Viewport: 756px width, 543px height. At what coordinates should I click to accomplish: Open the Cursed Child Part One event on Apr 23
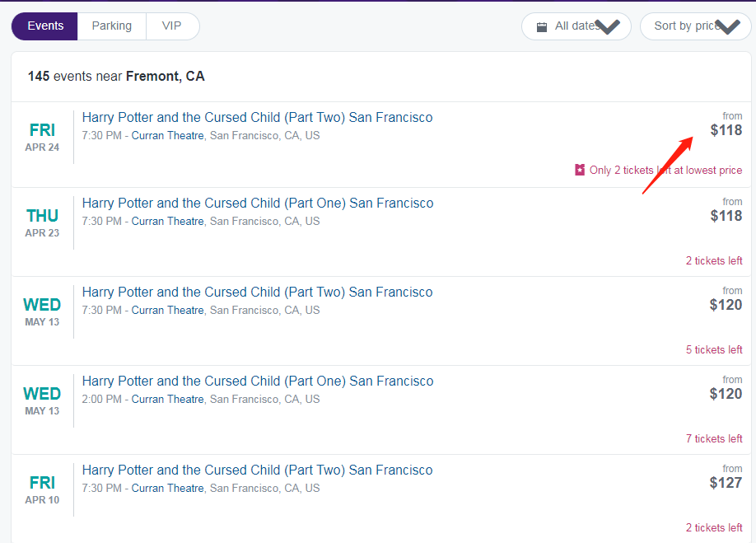(258, 203)
